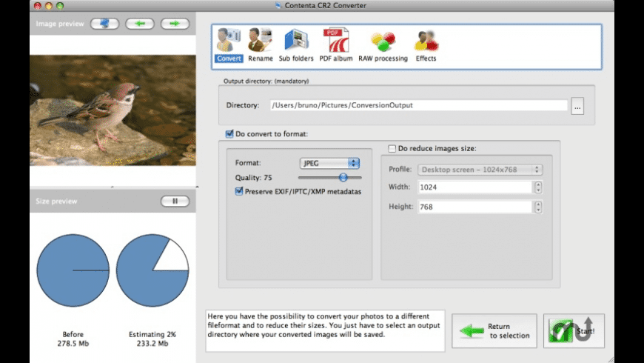Toggle Preserve EXIF/IPTC/XMP metadatas checkbox

point(238,191)
